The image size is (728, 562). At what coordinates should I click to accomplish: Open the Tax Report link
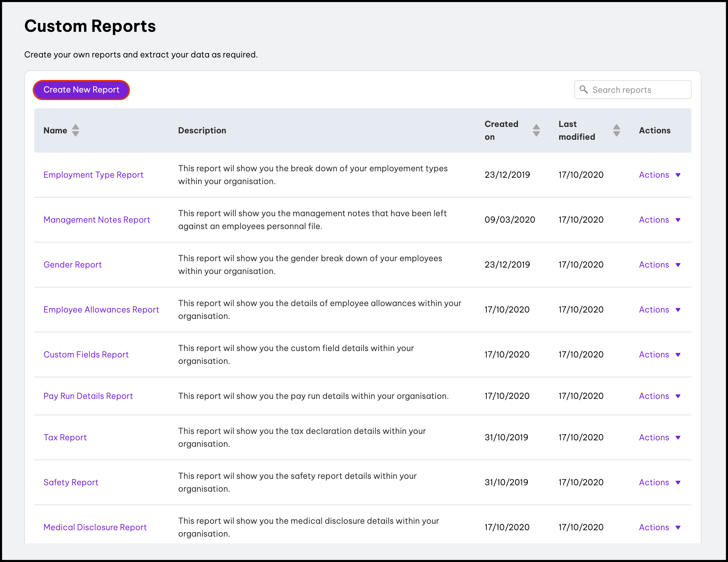click(x=65, y=438)
